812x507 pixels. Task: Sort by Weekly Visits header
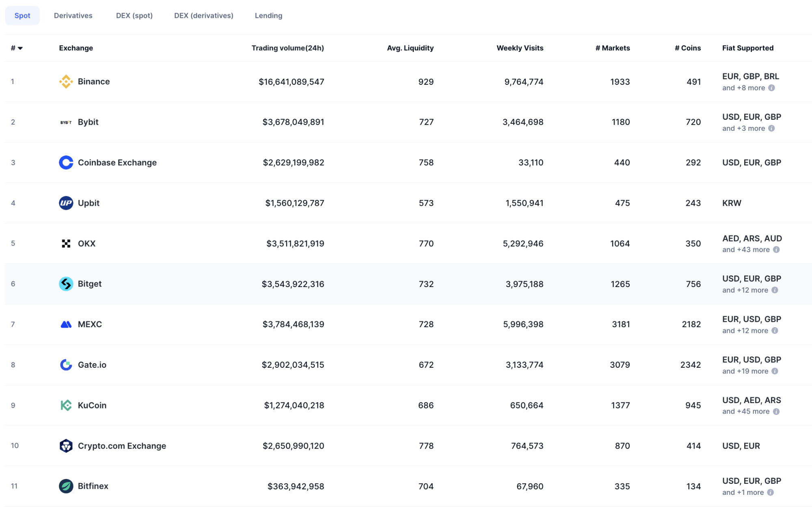coord(520,48)
